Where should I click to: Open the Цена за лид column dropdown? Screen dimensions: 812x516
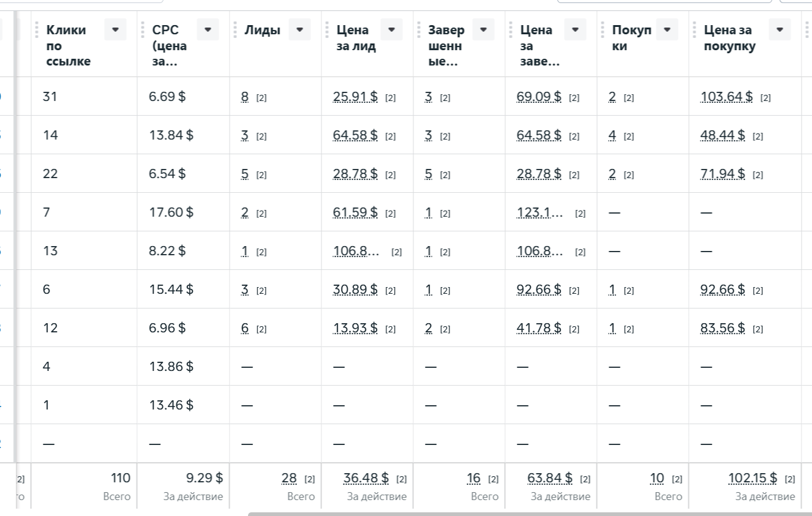pyautogui.click(x=391, y=29)
